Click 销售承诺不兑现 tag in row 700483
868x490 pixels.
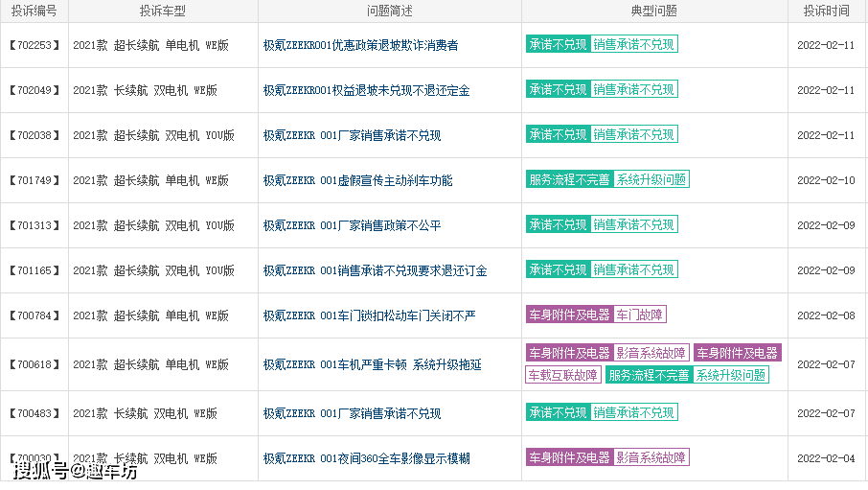pyautogui.click(x=634, y=412)
